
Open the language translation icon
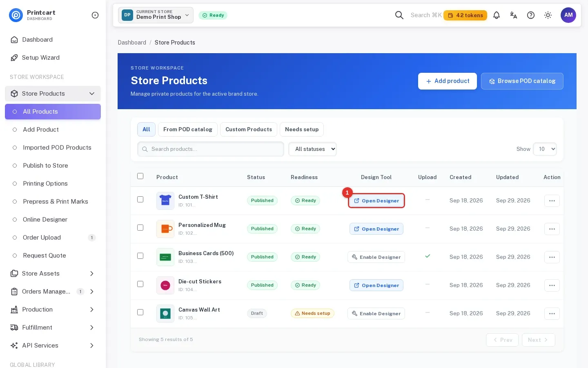[x=514, y=15]
